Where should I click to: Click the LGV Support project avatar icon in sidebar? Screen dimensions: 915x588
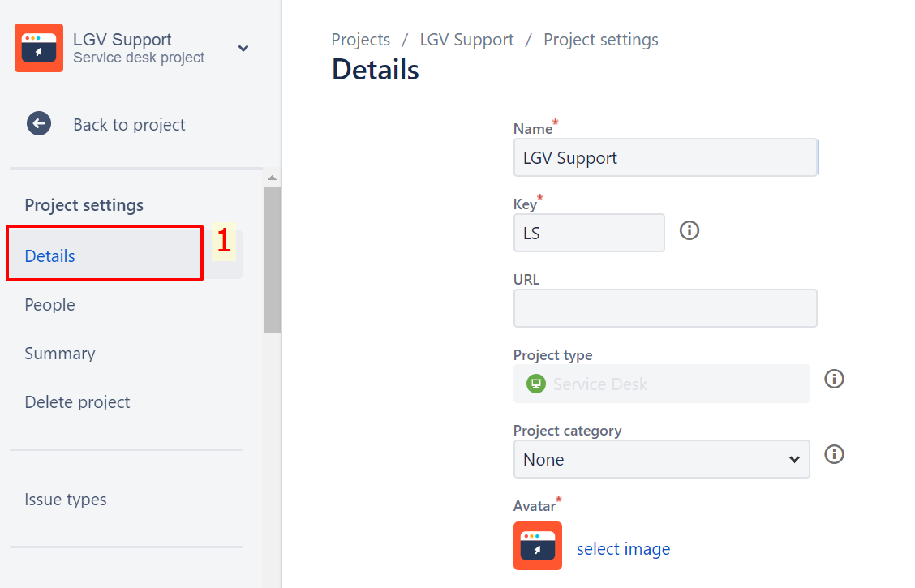pos(39,48)
